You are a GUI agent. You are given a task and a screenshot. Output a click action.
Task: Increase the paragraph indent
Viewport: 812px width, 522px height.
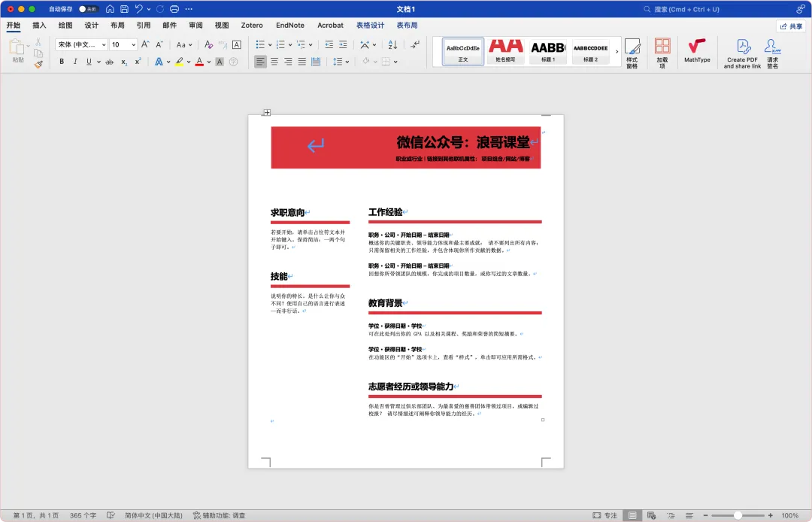(343, 44)
